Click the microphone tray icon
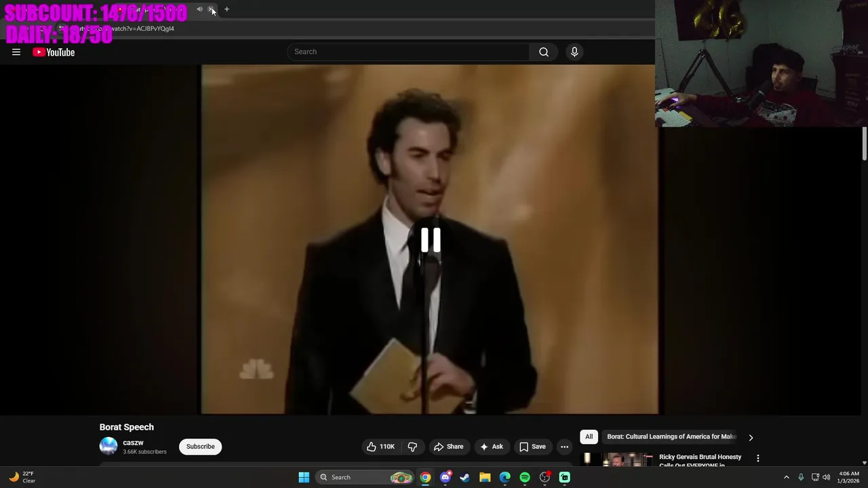 pyautogui.click(x=801, y=477)
